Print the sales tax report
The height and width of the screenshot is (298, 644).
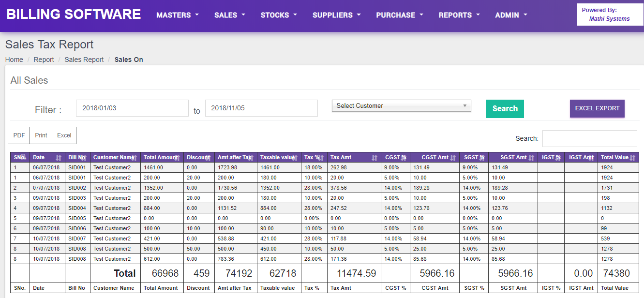(x=41, y=135)
